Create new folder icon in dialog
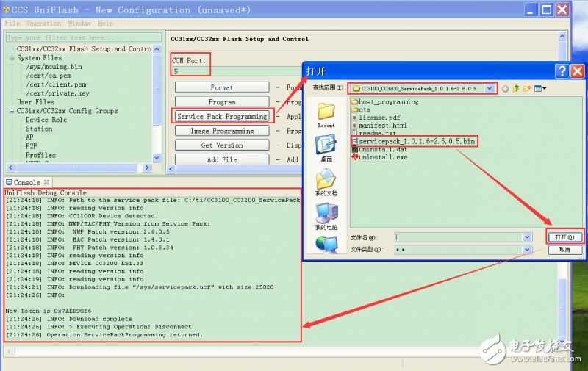Image resolution: width=588 pixels, height=371 pixels. [527, 88]
